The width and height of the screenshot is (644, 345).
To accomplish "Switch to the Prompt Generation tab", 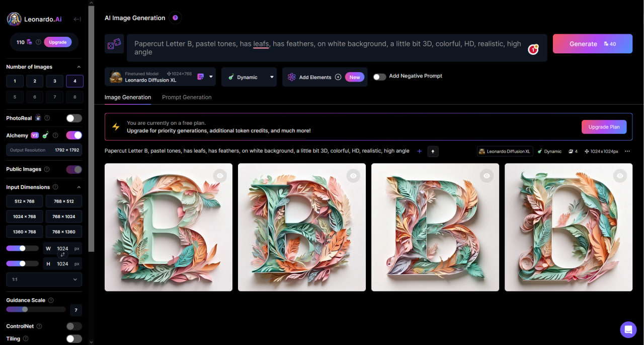I will pos(187,97).
